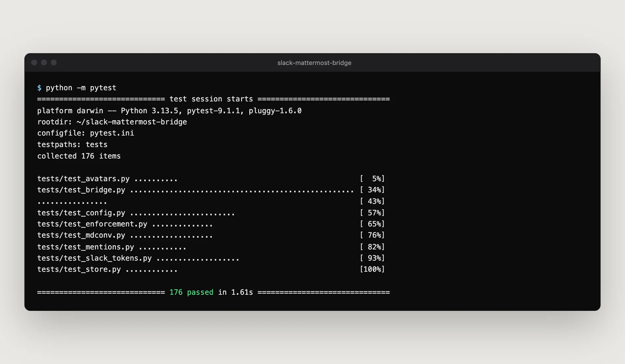Click the '[ 76%]' progress indicator
625x364 pixels.
coord(372,235)
